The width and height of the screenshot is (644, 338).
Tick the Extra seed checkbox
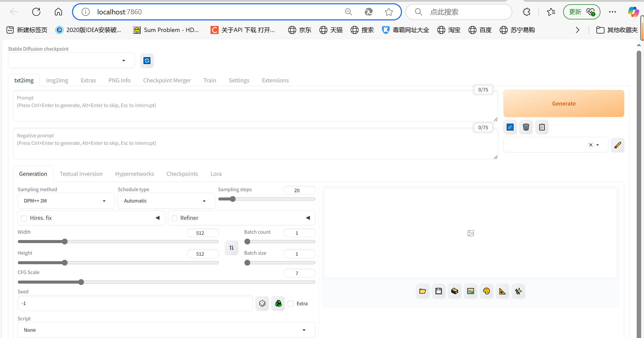[291, 303]
